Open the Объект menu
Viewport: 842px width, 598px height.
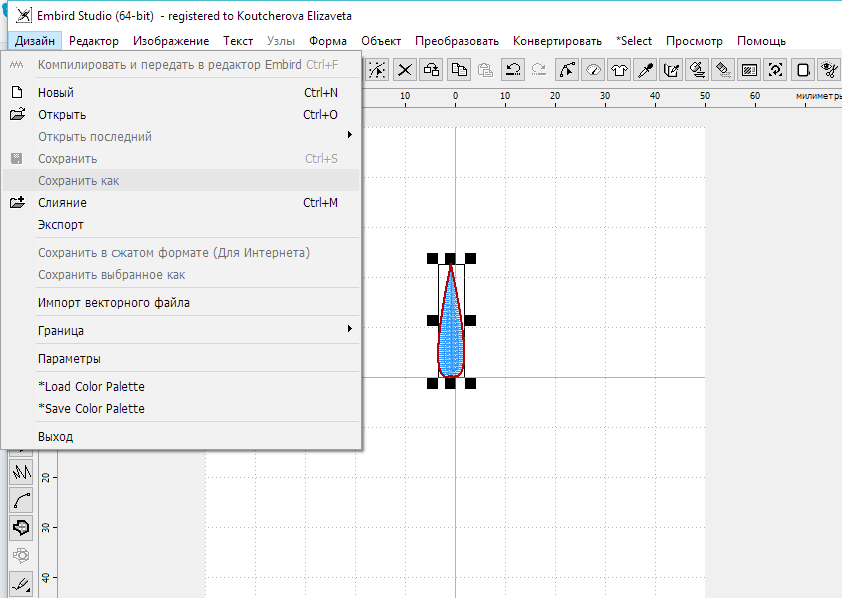(x=381, y=41)
